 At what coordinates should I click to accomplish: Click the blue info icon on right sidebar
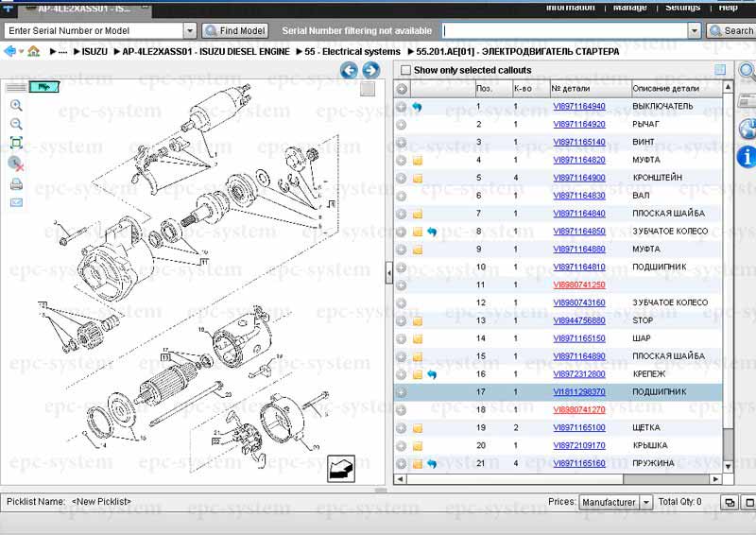pyautogui.click(x=746, y=156)
